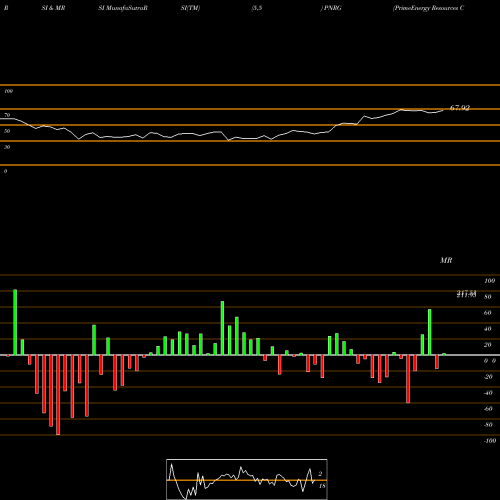Click the RSI axis label 70
The width and height of the screenshot is (500, 500).
(7, 115)
